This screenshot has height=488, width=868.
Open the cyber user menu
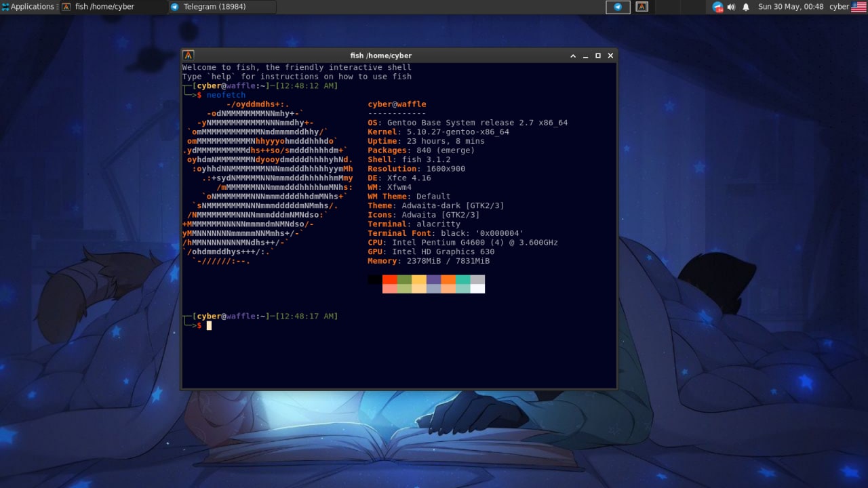[x=839, y=7]
